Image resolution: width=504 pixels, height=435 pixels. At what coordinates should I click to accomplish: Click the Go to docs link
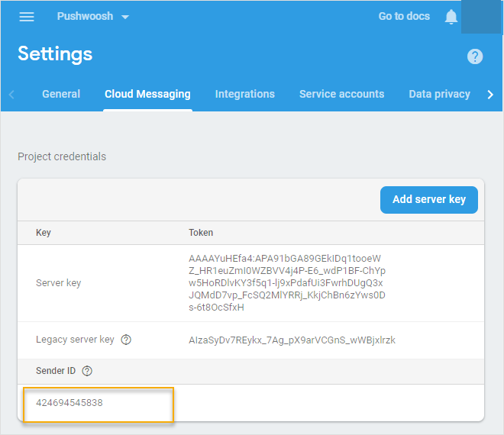click(x=404, y=16)
